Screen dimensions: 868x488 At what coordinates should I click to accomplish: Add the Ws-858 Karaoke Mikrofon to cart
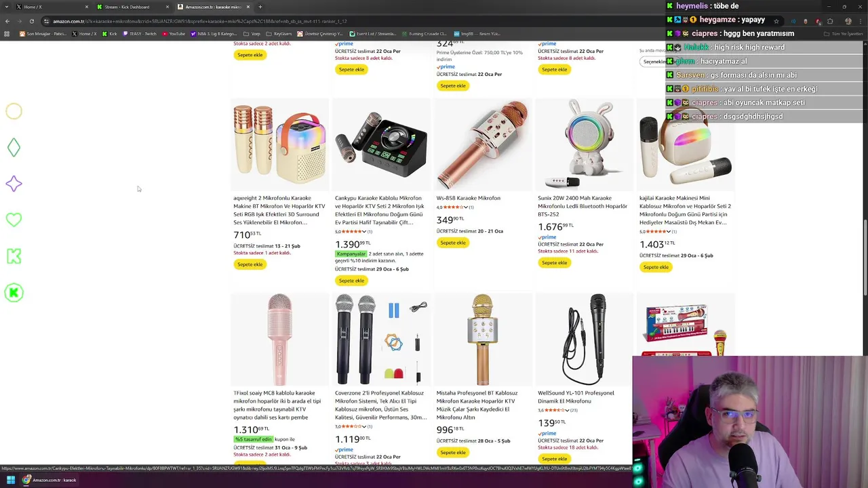pyautogui.click(x=452, y=243)
